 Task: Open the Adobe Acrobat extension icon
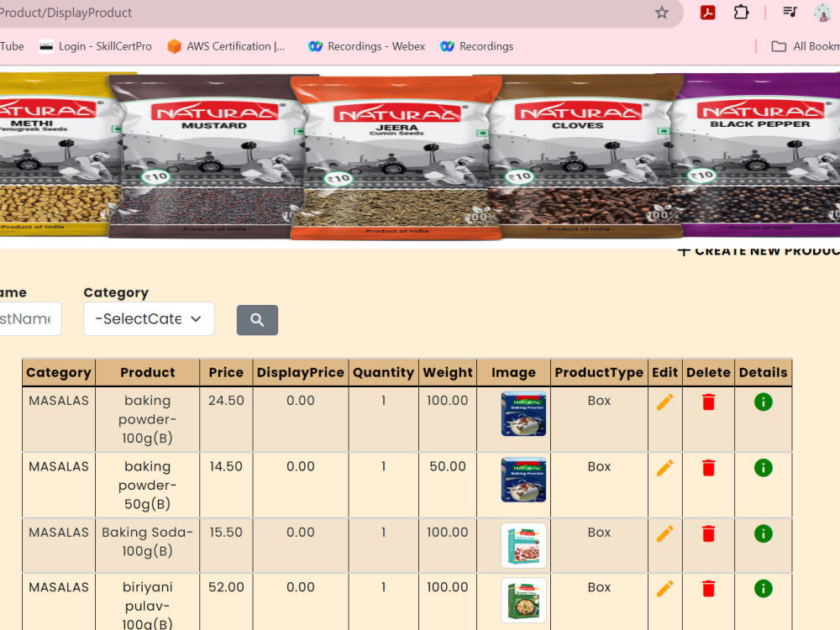[707, 13]
